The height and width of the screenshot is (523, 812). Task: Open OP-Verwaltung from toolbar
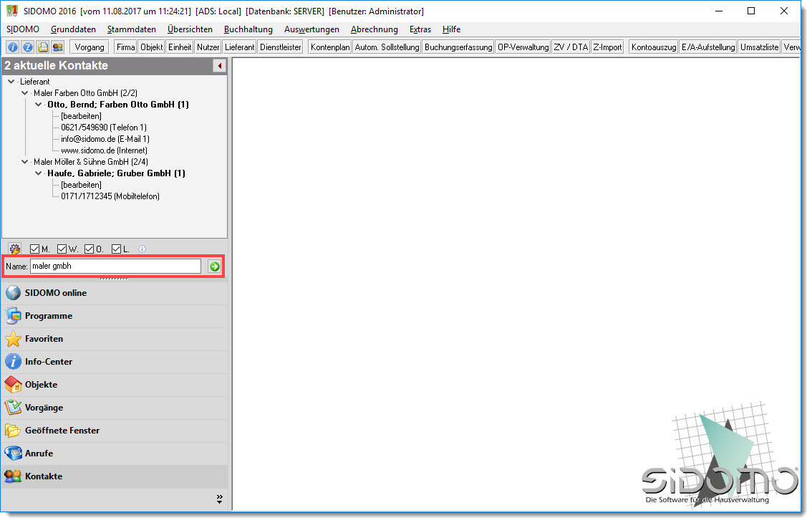click(x=523, y=47)
